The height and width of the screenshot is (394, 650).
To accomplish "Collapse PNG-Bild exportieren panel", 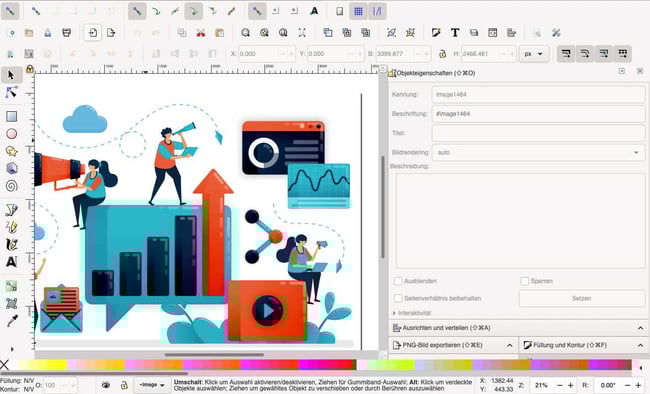I will (509, 345).
